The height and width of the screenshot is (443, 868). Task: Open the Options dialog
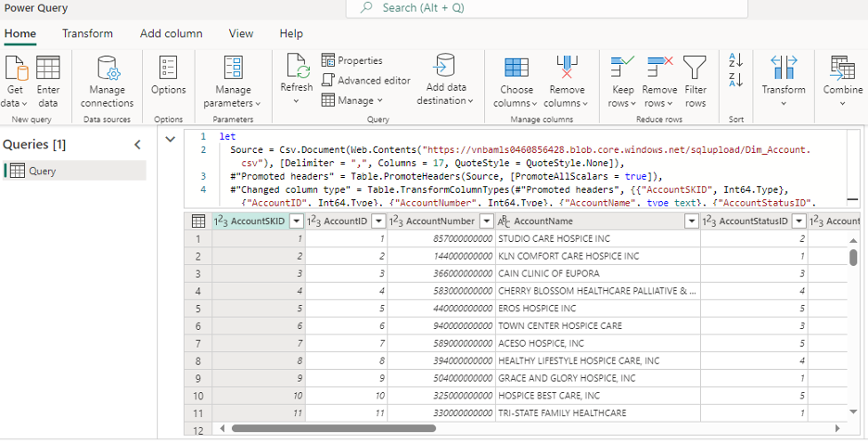168,75
